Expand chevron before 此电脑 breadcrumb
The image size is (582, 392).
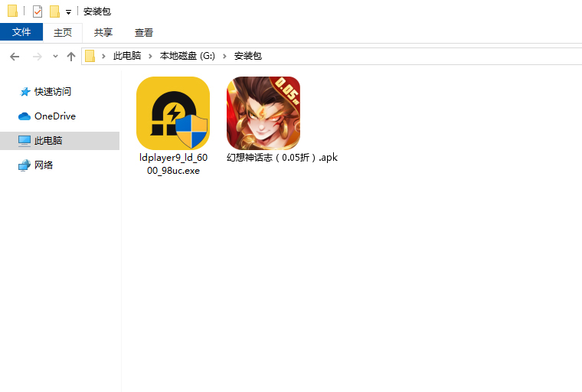[x=103, y=56]
